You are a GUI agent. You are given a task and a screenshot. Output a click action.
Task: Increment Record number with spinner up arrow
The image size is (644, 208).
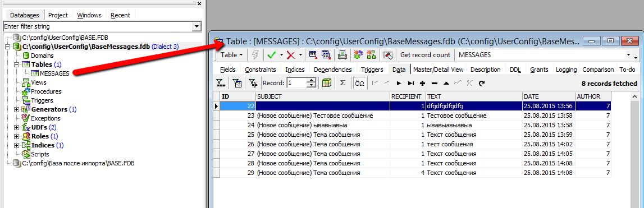click(x=312, y=80)
